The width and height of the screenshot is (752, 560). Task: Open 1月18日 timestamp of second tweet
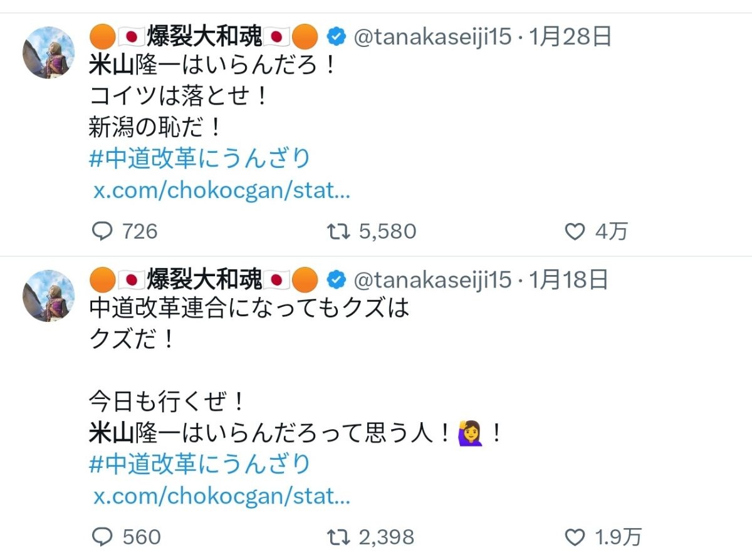569,280
